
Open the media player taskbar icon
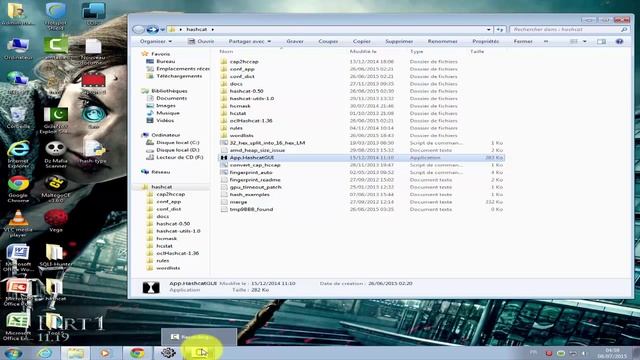tap(105, 353)
